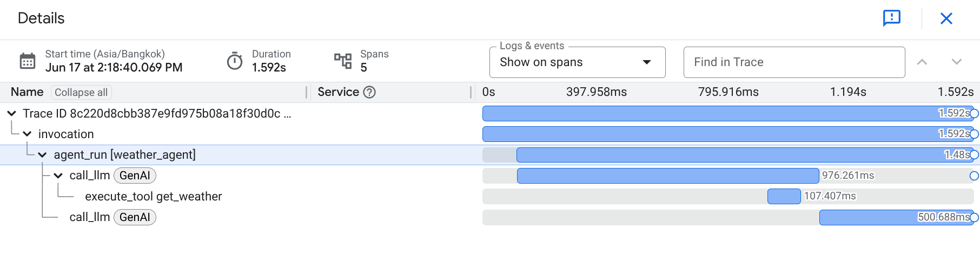This screenshot has width=980, height=253.
Task: Jump to previous search match arrow
Action: [922, 62]
